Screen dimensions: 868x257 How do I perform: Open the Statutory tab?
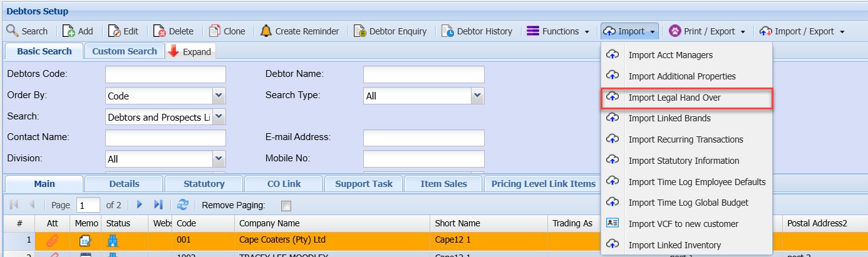[x=204, y=184]
